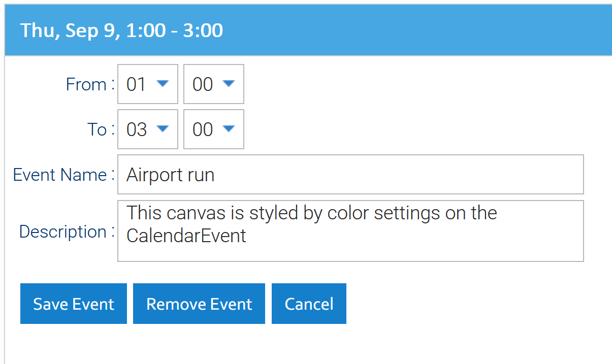612x364 pixels.
Task: Click the word 'CalendarEvent' in the description
Action: point(186,236)
